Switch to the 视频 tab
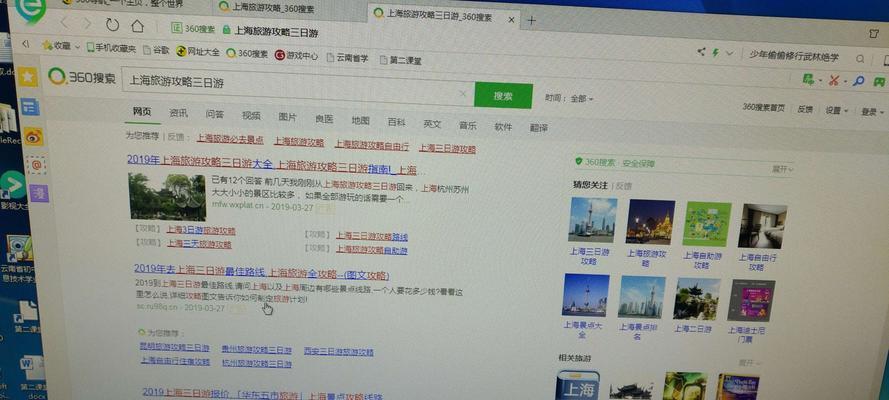889x400 pixels. [251, 116]
